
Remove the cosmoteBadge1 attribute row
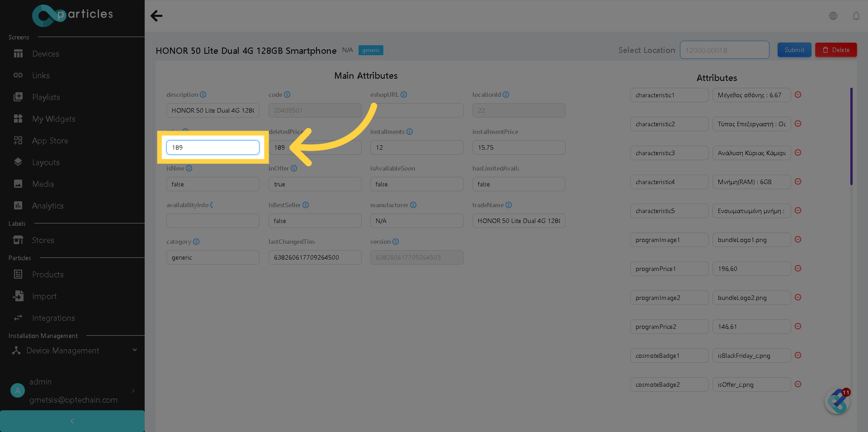point(798,355)
